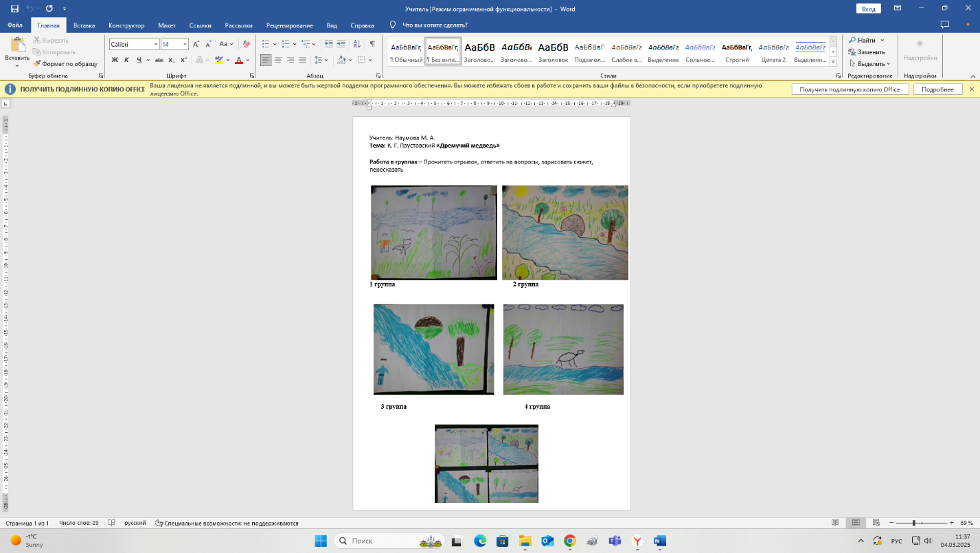Click the font color red A swatch
980x553 pixels.
coord(238,60)
